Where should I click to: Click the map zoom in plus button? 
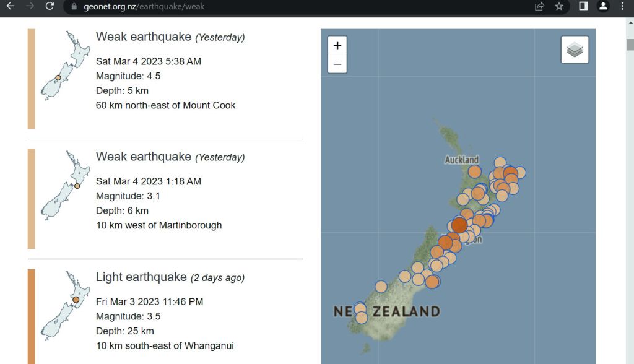pyautogui.click(x=337, y=45)
